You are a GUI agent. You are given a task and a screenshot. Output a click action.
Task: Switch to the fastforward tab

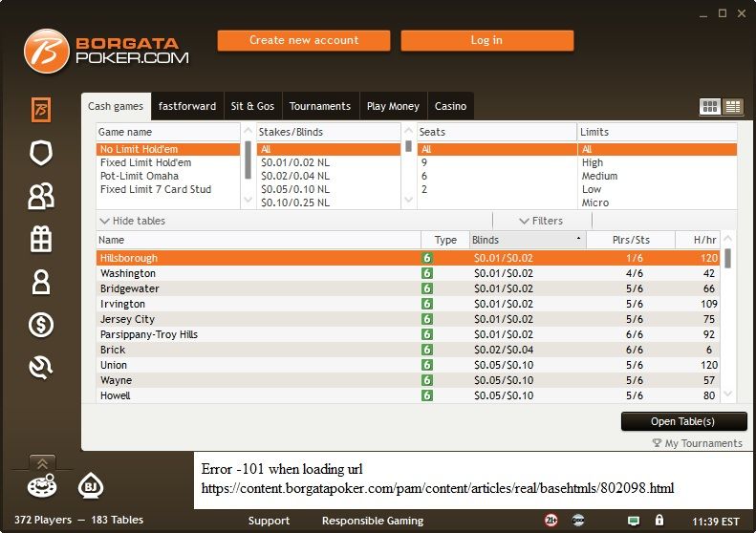[187, 106]
